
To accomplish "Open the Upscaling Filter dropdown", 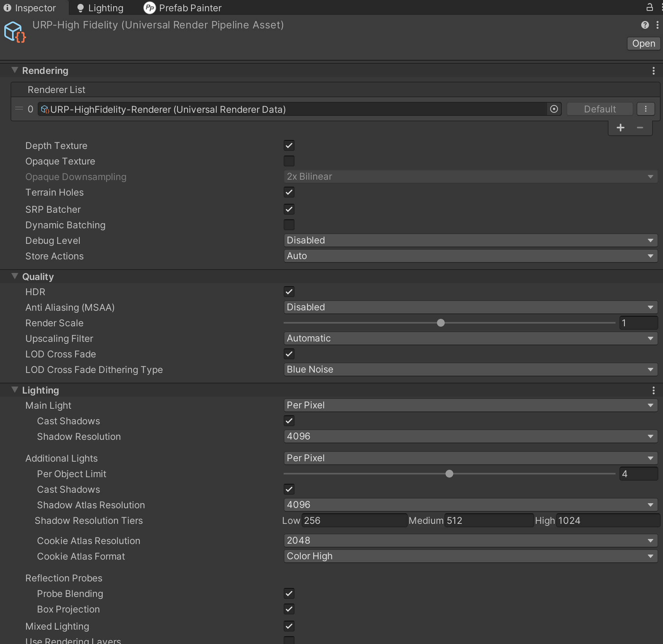I will (x=471, y=338).
